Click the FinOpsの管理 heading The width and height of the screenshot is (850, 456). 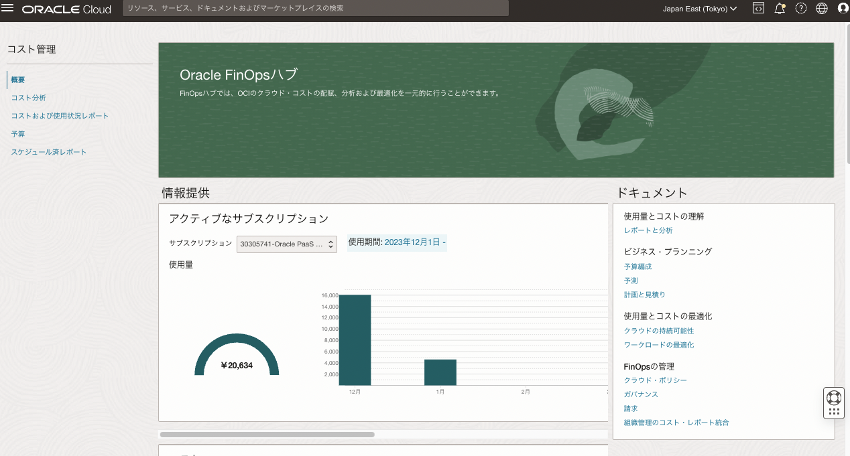tap(649, 367)
